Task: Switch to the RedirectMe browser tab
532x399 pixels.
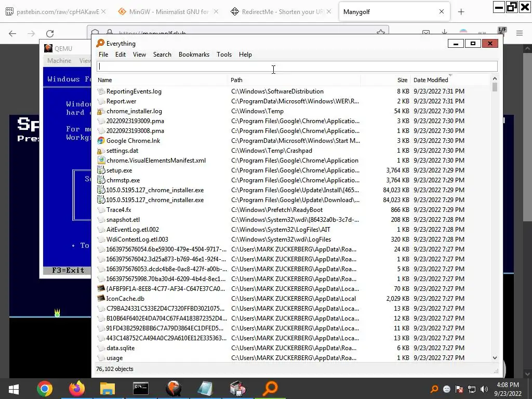Action: (281, 11)
